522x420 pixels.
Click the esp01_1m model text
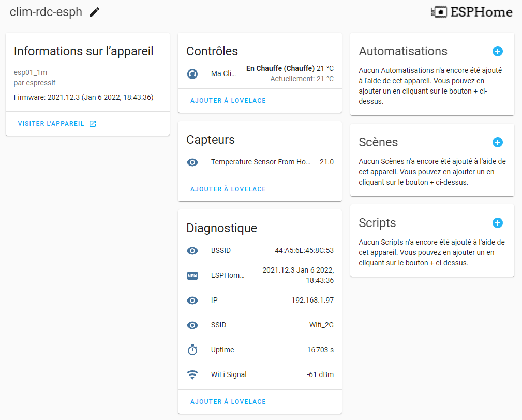click(31, 72)
